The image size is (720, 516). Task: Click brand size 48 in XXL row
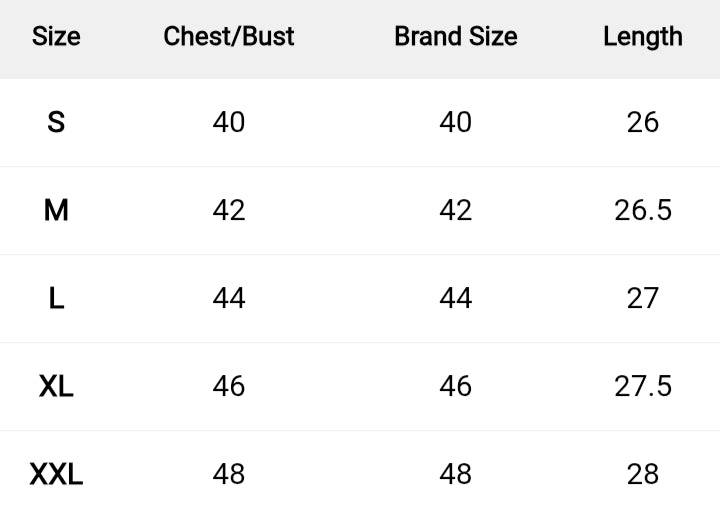point(456,474)
